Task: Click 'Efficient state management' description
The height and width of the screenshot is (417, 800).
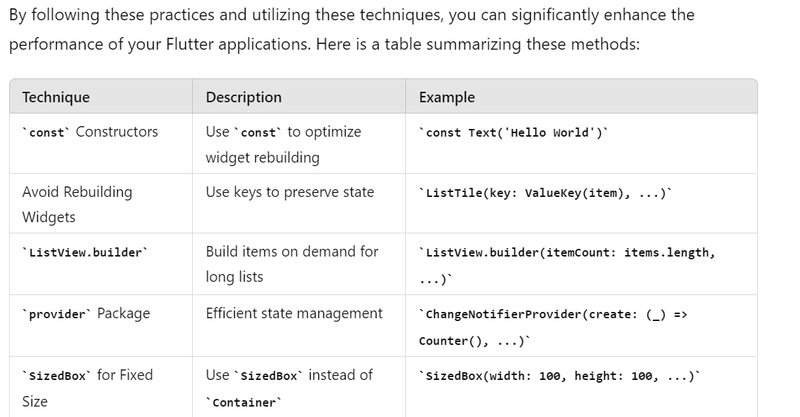Action: click(x=293, y=313)
